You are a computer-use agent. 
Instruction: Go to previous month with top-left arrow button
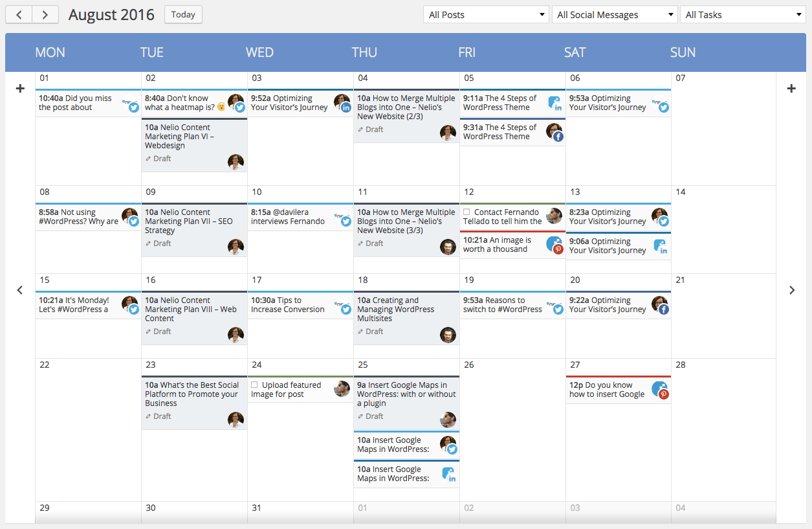(19, 15)
